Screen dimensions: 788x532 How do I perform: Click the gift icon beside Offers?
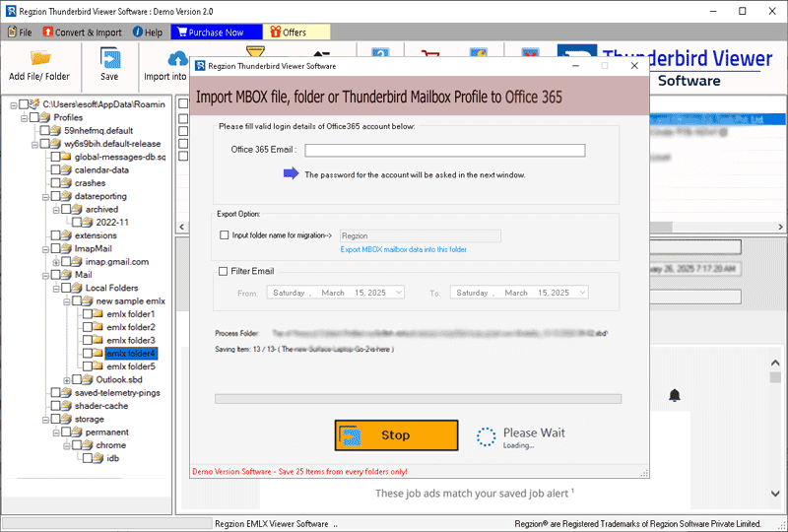[x=275, y=33]
